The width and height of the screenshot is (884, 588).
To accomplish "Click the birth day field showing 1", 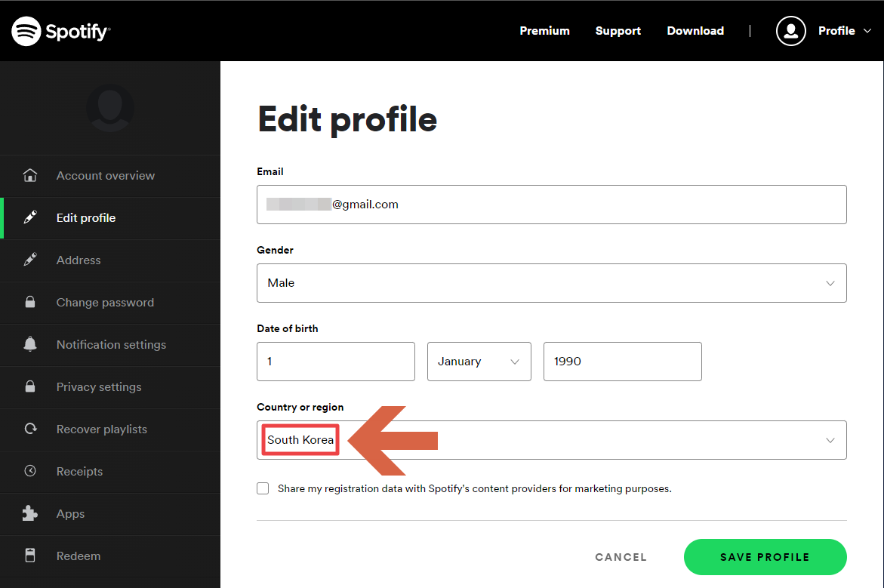I will tap(335, 362).
